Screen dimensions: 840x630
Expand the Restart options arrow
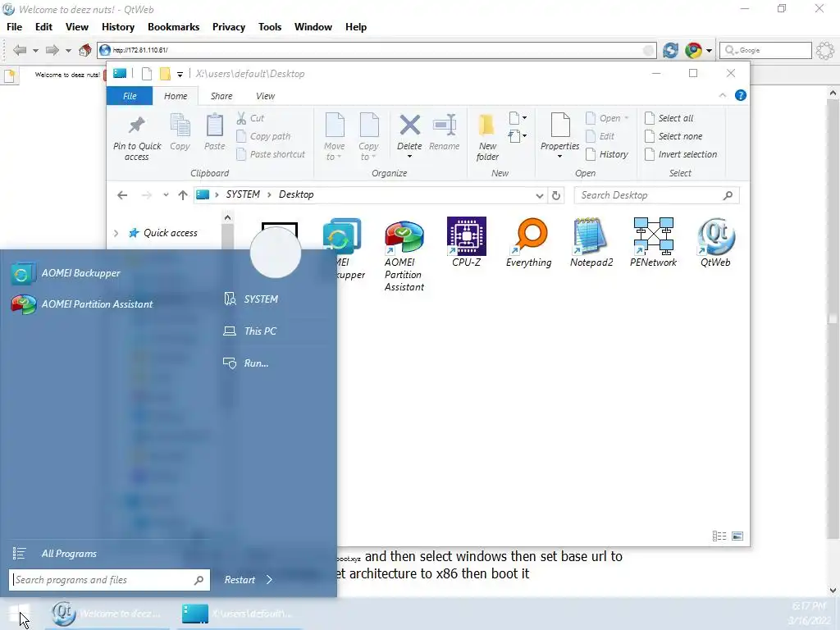(x=269, y=580)
